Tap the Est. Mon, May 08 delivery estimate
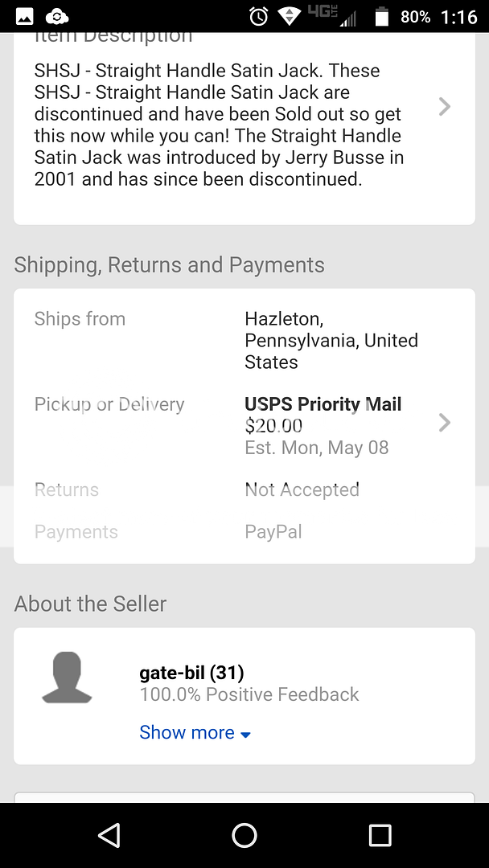The height and width of the screenshot is (868, 489). (316, 448)
